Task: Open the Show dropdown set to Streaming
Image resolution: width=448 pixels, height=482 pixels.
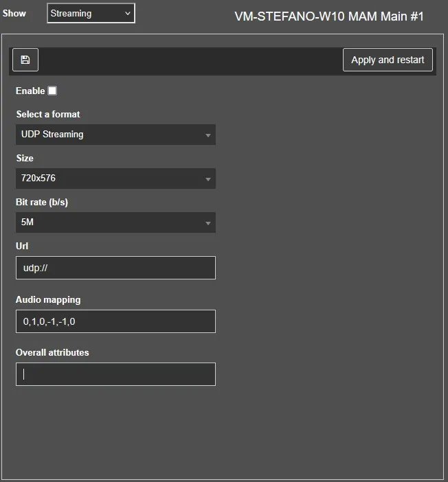Action: 91,13
